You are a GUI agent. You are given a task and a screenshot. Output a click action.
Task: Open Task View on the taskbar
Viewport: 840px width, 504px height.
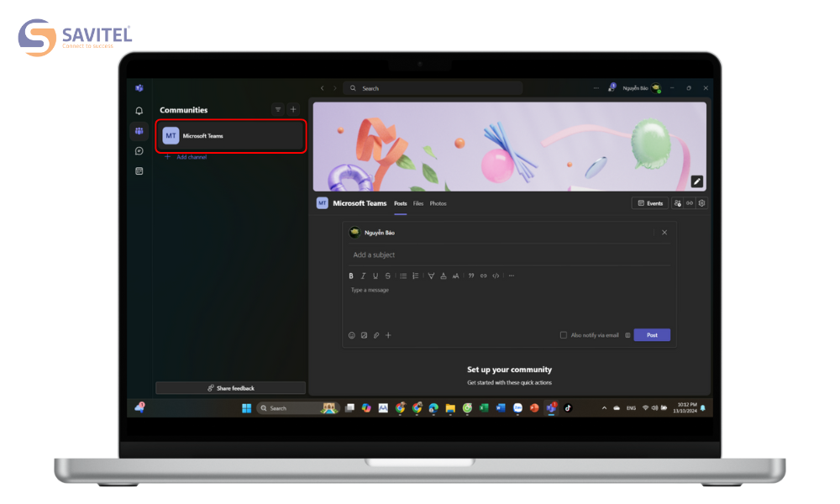349,408
